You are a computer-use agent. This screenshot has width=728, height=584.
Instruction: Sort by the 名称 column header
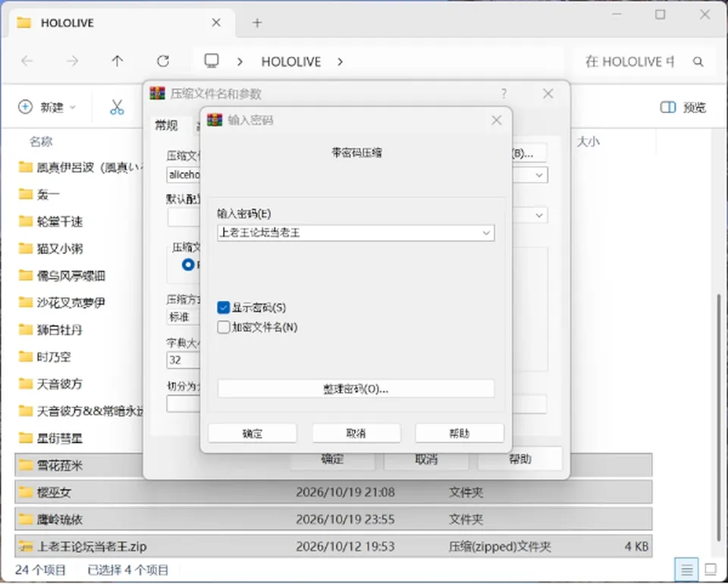coord(41,142)
